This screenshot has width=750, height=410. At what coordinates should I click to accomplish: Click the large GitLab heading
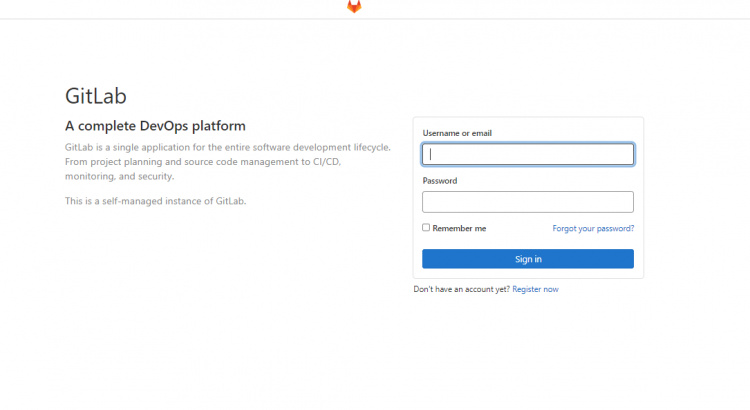(x=96, y=97)
